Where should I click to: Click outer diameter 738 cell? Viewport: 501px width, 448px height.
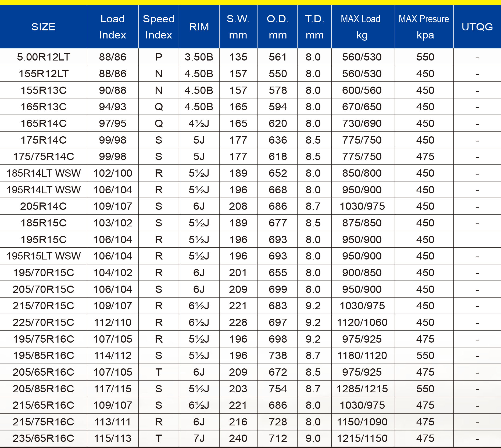278,355
